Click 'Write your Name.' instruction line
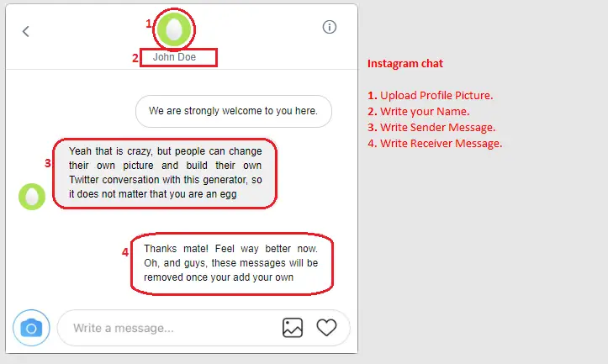 pos(419,112)
